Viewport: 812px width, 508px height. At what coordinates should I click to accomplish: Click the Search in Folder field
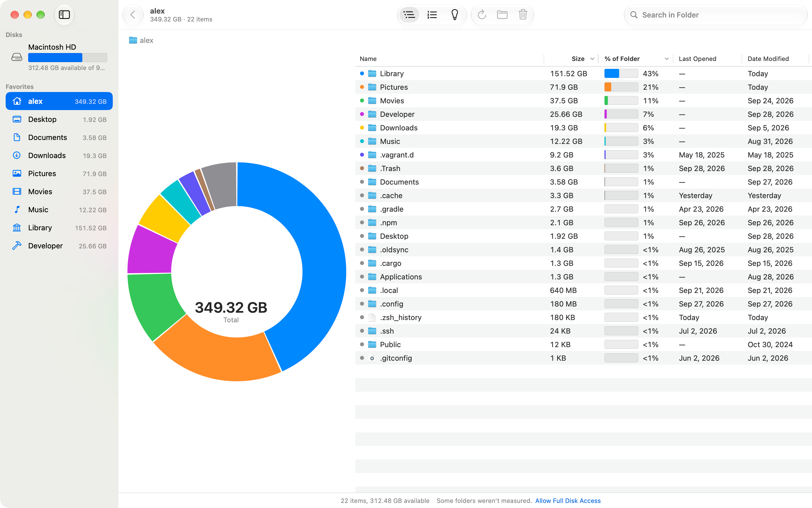tap(715, 15)
